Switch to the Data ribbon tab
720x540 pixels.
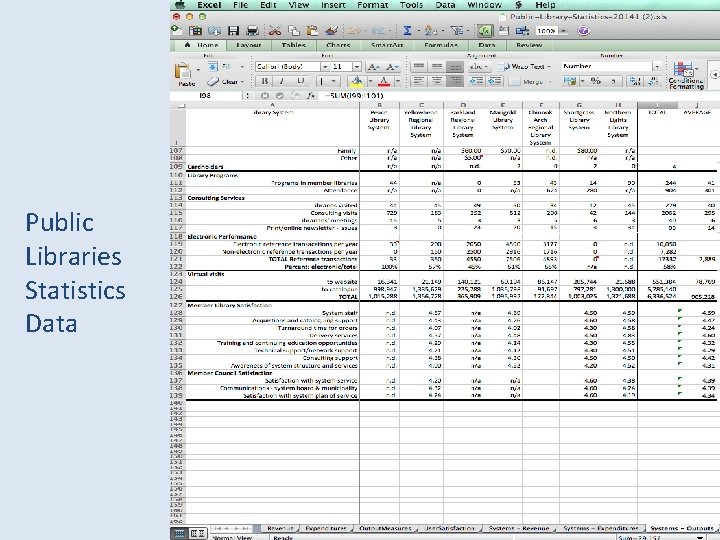pyautogui.click(x=487, y=45)
